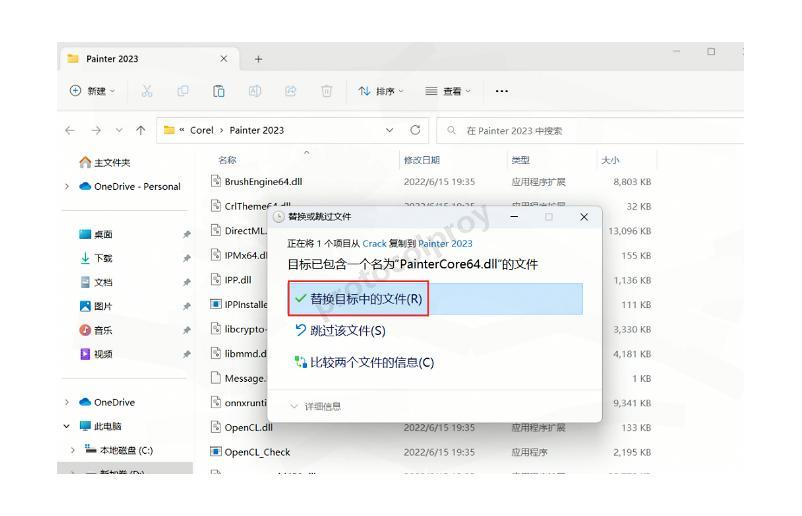
Task: Expand OneDrive - Personal tree node
Action: point(67,187)
